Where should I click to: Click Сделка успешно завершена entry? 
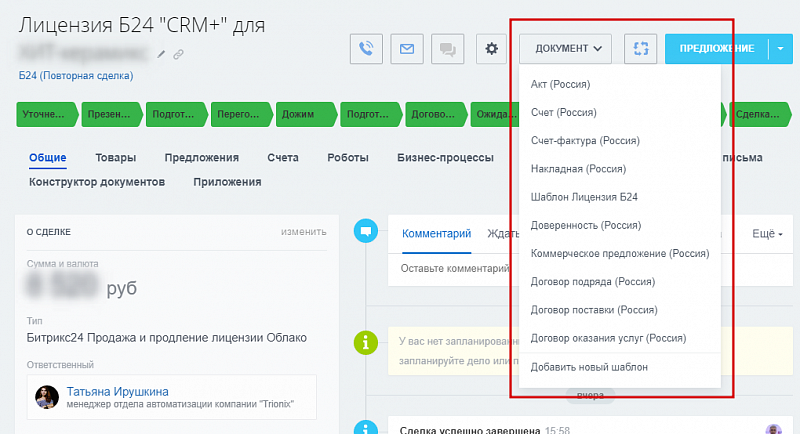[470, 430]
